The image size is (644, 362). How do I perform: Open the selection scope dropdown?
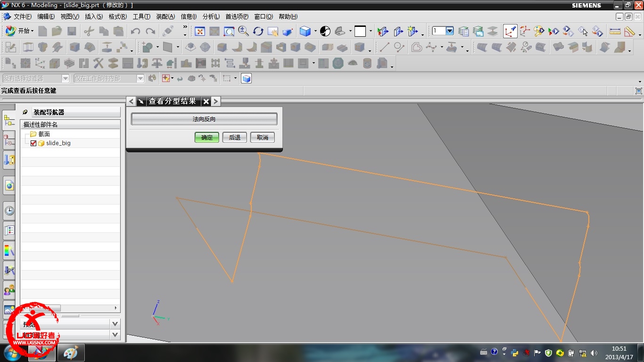[140, 79]
